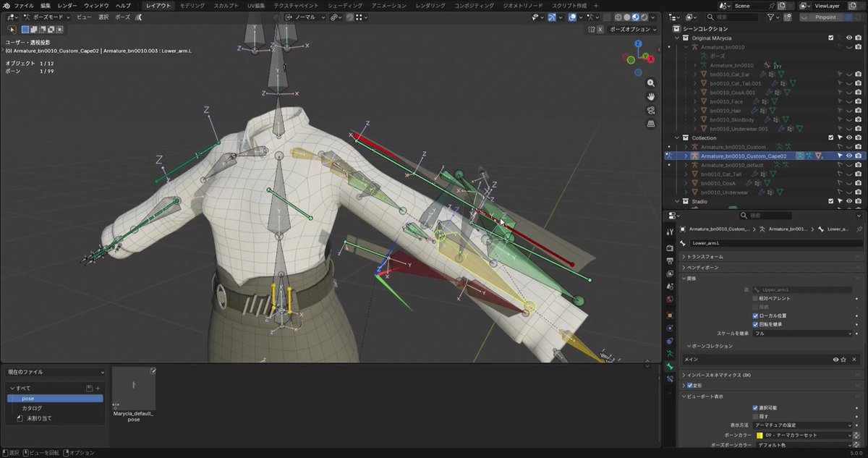Expand the bn0010_Cat_Ear tree item
868x458 pixels.
[x=695, y=75]
